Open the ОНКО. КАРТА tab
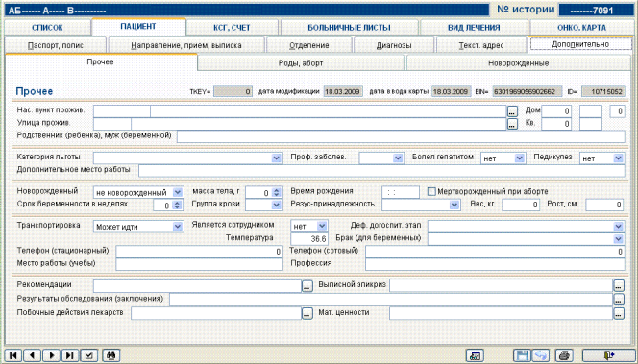 (581, 28)
